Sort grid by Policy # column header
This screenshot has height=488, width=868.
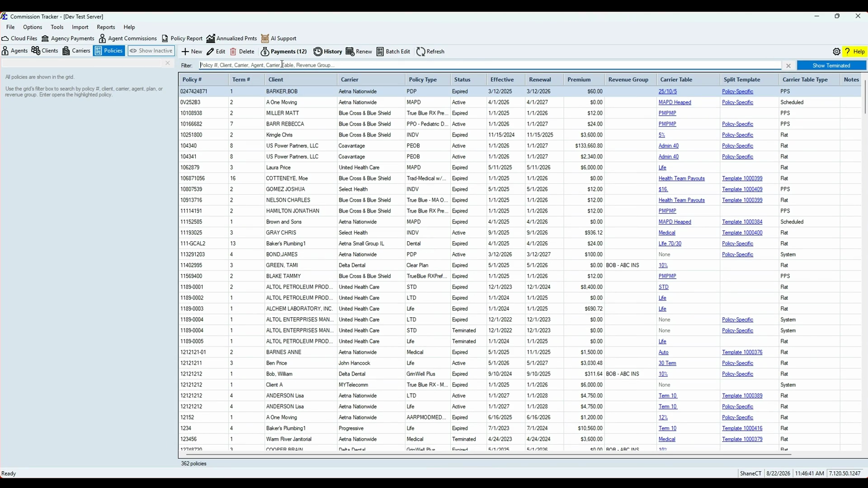click(203, 80)
